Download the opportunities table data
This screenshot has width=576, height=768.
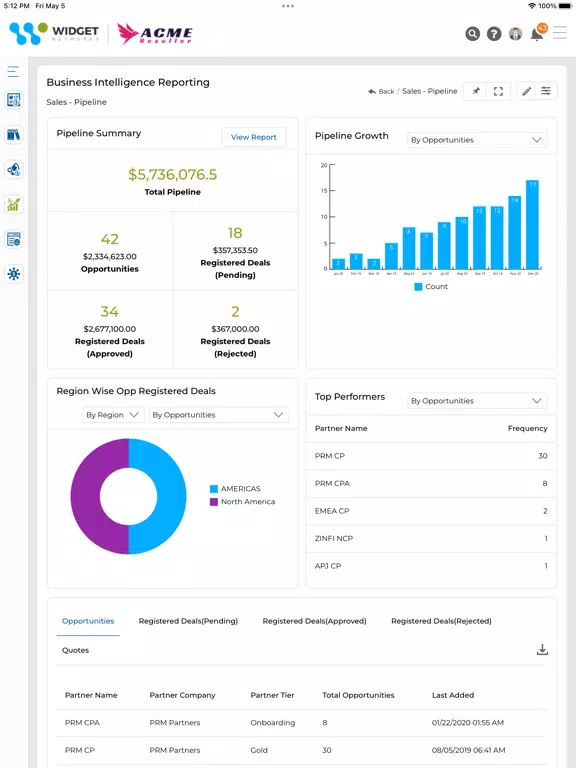pos(542,650)
